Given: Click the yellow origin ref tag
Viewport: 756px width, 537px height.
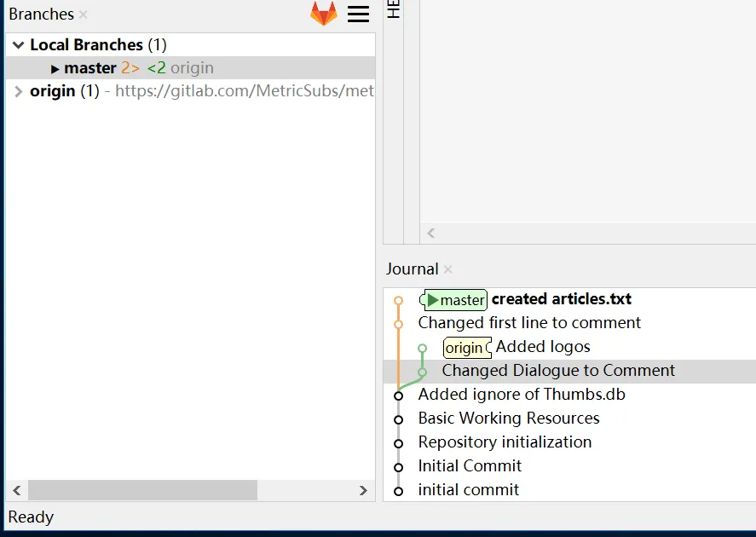Looking at the screenshot, I should [x=467, y=348].
